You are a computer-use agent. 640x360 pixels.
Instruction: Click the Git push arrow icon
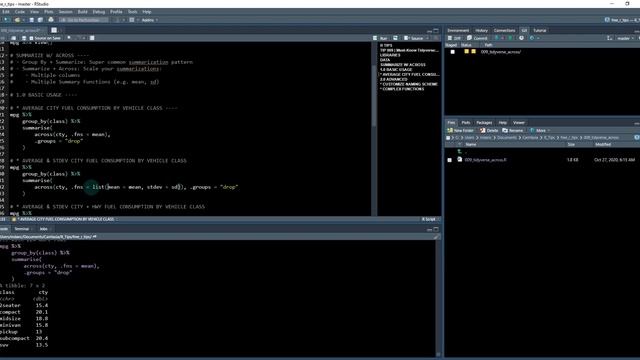pos(510,38)
